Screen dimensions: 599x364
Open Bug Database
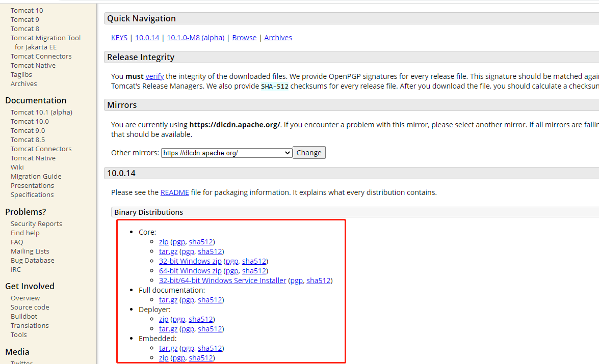pyautogui.click(x=33, y=260)
